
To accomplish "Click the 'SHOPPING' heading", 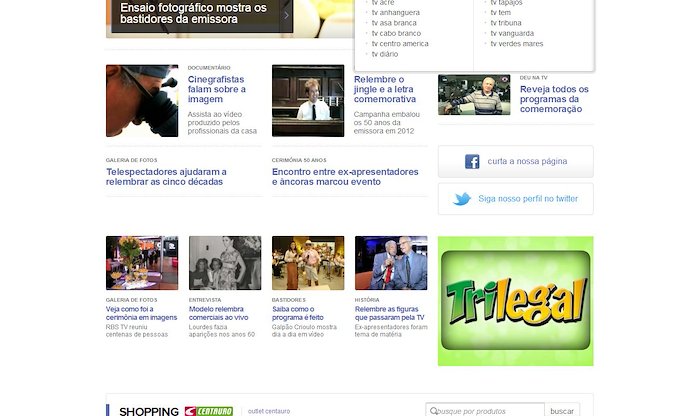I will pos(149,411).
